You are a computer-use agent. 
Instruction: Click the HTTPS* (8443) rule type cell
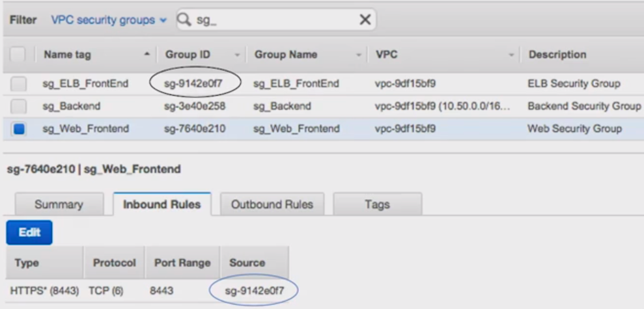point(44,291)
